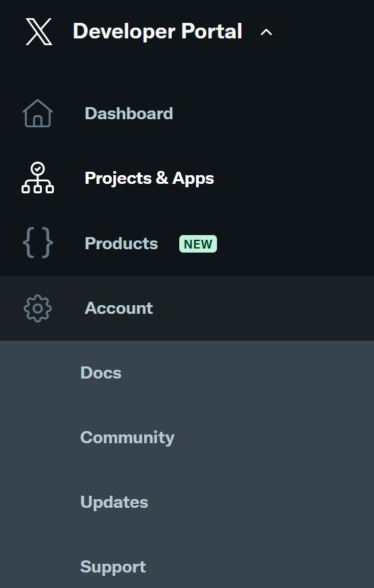Click the X logo icon
The height and width of the screenshot is (588, 374).
tap(38, 32)
